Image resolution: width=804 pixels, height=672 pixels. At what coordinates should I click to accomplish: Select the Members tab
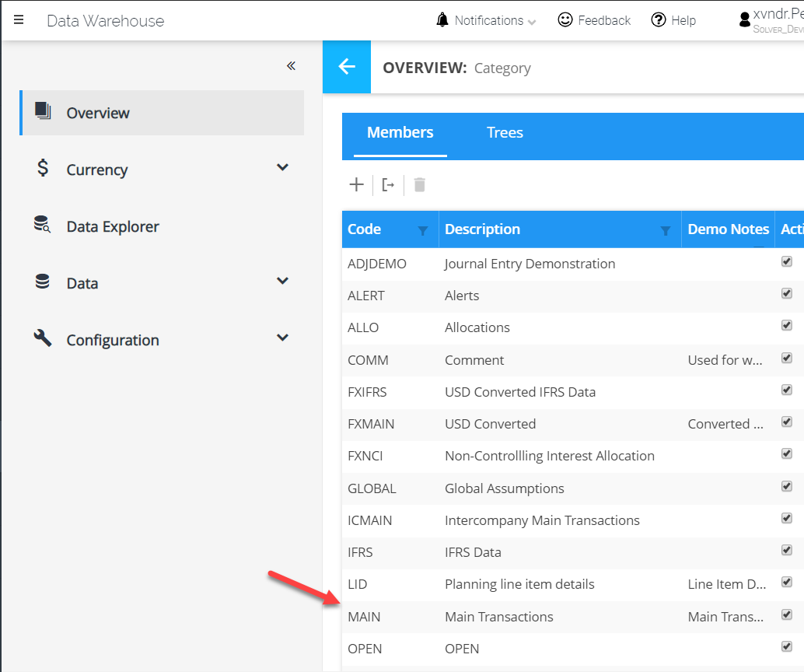400,133
